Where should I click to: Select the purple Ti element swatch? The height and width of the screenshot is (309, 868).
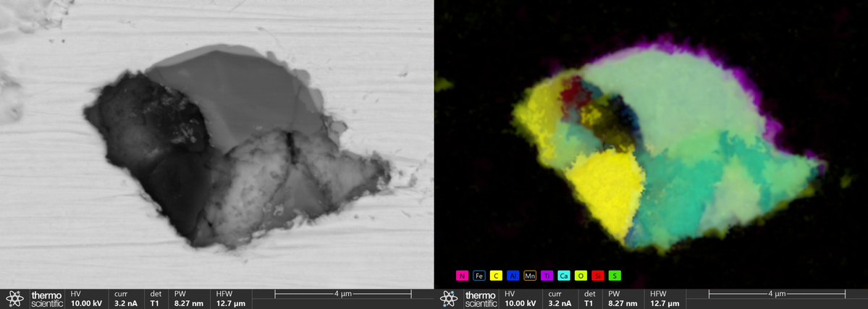(x=547, y=275)
